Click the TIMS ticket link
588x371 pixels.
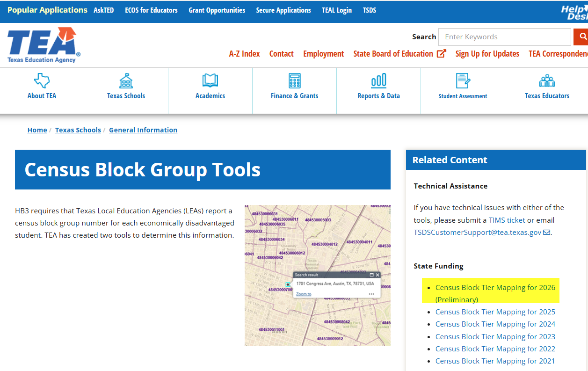click(507, 220)
